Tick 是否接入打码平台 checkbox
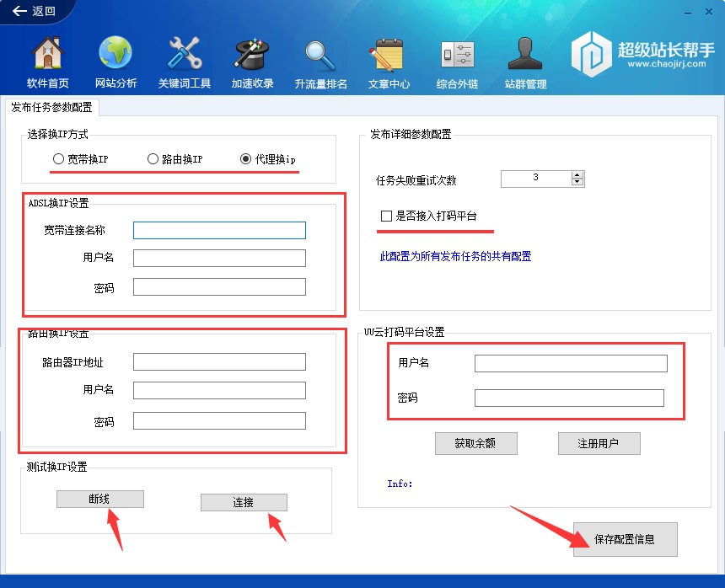 [386, 216]
